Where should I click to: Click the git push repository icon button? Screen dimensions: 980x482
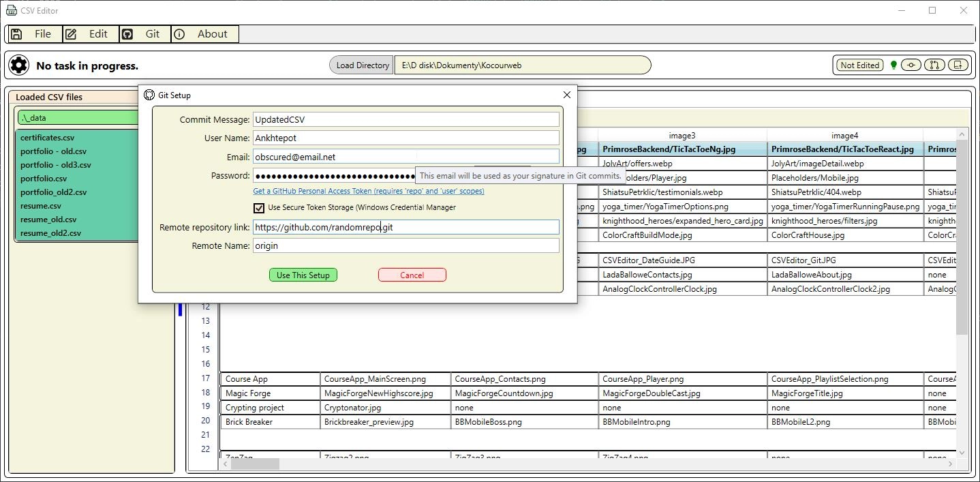click(x=958, y=65)
